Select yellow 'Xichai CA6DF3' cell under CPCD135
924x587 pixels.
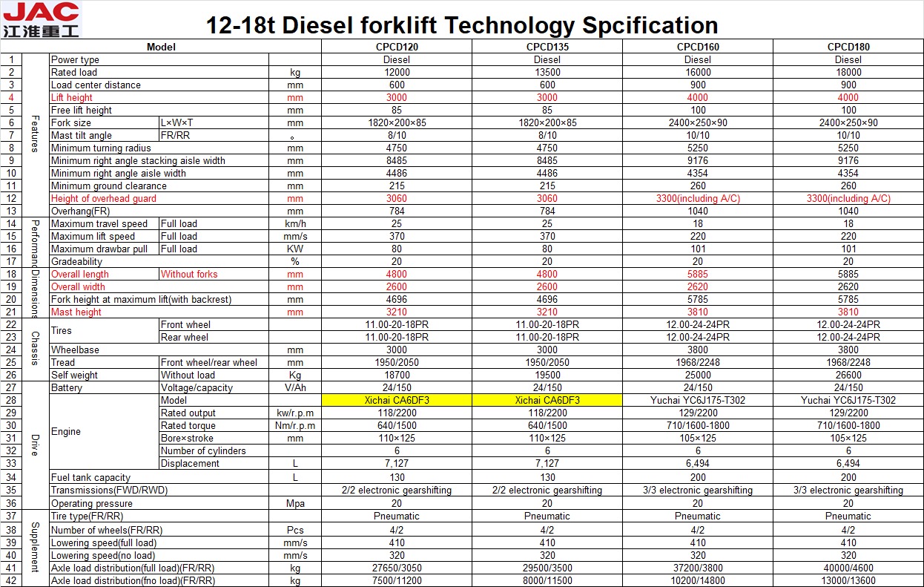click(547, 400)
